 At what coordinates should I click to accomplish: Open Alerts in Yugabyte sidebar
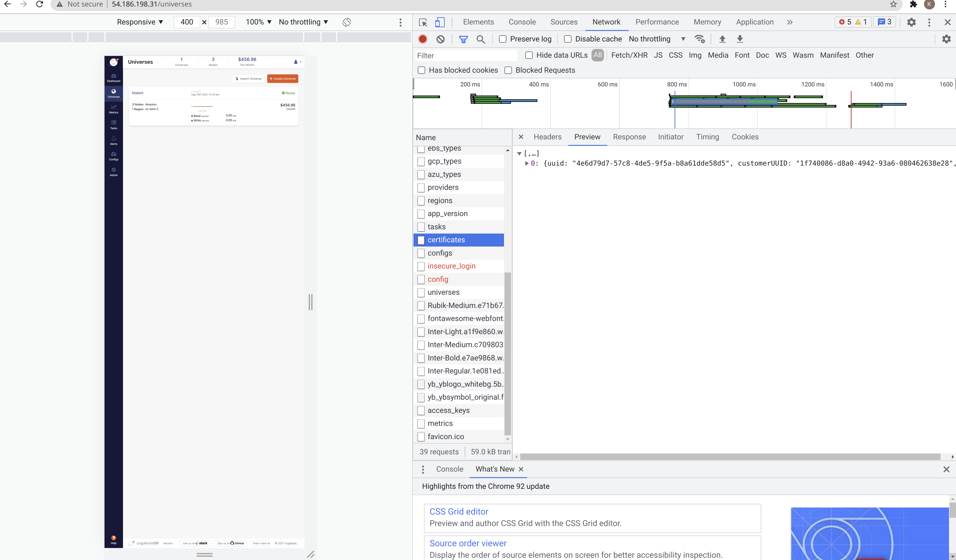coord(113,141)
